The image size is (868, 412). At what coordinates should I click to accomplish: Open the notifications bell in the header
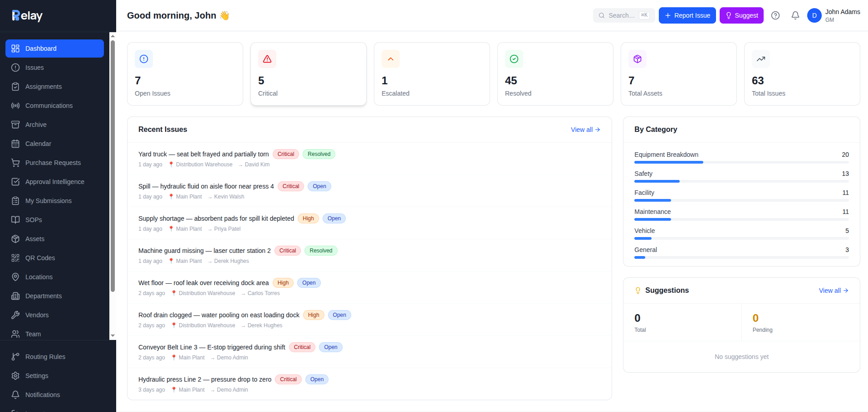click(x=795, y=15)
